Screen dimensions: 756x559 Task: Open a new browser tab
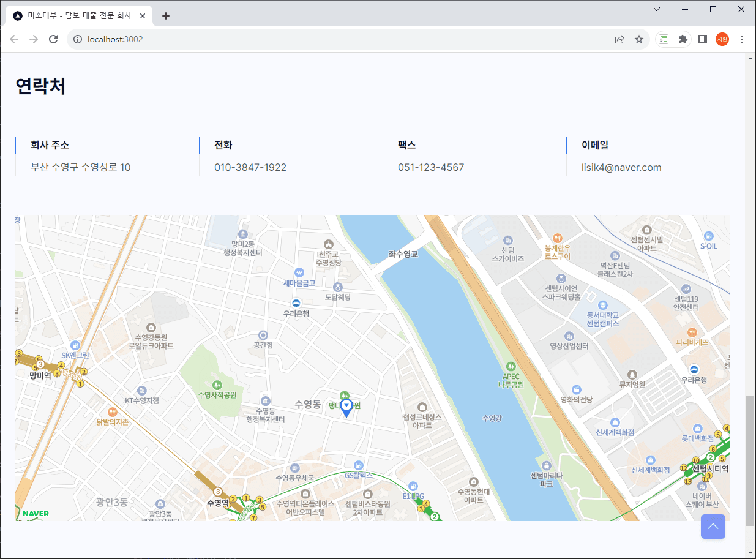tap(166, 16)
